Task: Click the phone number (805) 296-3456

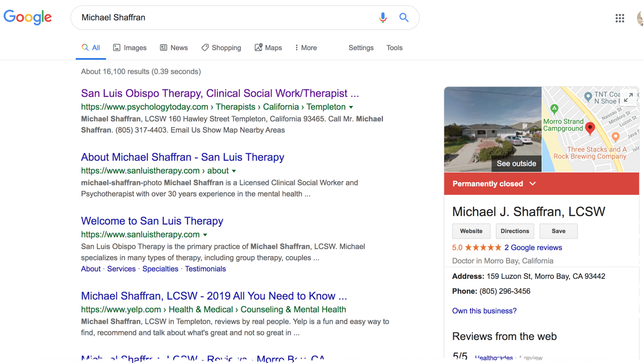Action: coord(505,291)
